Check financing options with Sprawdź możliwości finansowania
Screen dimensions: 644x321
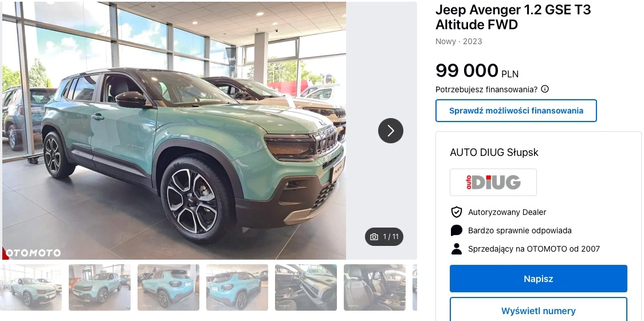pos(516,111)
